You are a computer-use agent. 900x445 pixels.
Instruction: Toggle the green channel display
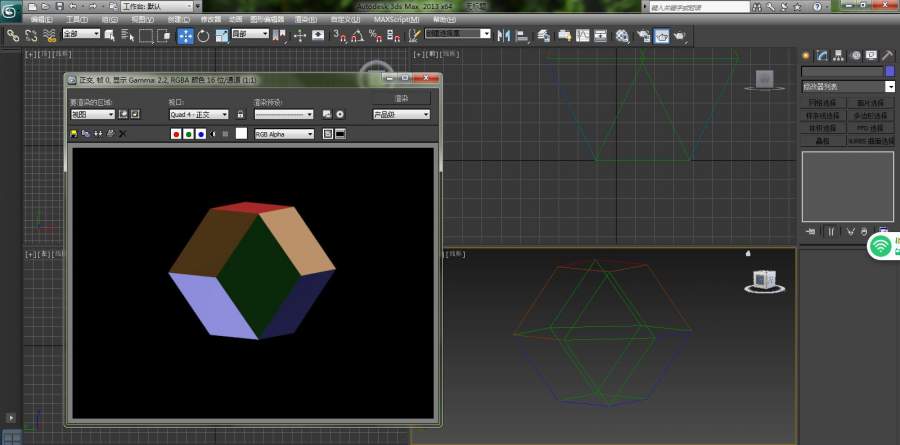pos(188,133)
